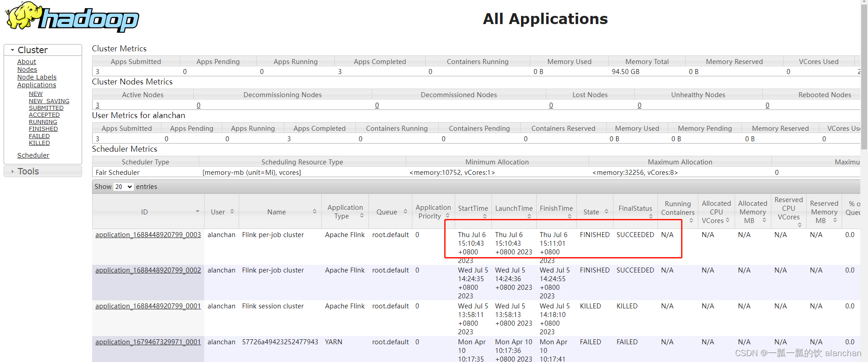The image size is (868, 362).
Task: Open application_1688448920799_0001 details
Action: pyautogui.click(x=148, y=306)
